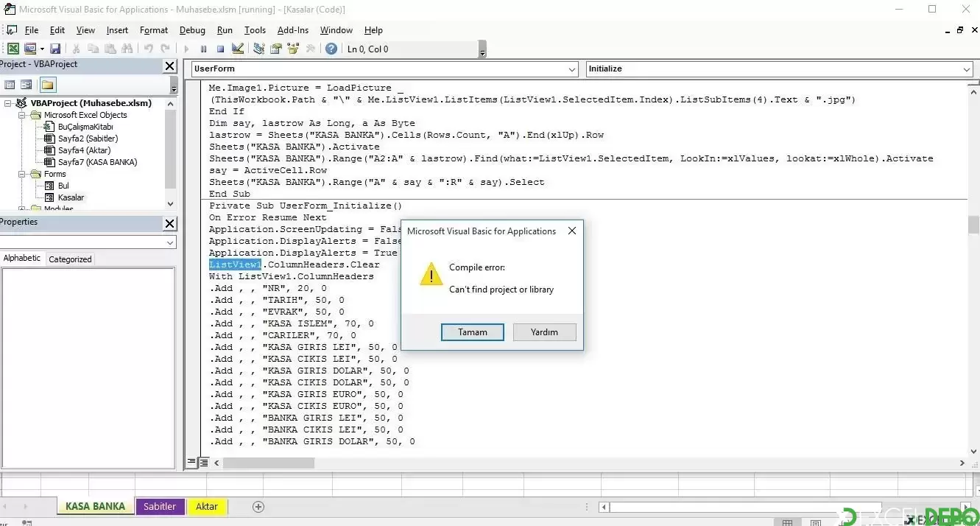Switch to Full Module View button below code

tap(202, 463)
